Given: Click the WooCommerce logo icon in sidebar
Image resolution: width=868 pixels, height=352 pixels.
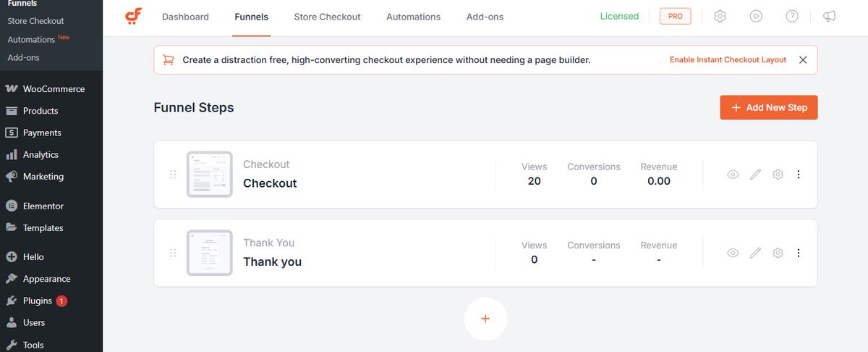Looking at the screenshot, I should [12, 89].
